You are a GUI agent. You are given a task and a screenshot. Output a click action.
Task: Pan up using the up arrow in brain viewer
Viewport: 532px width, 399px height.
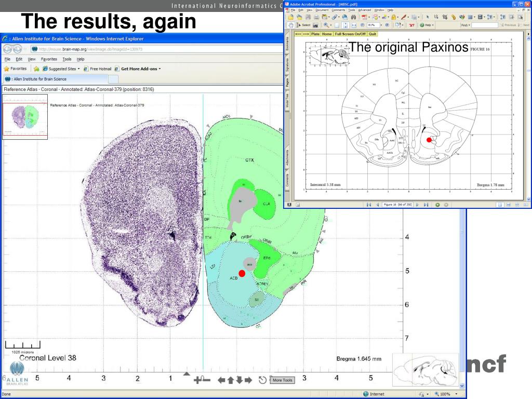point(231,380)
